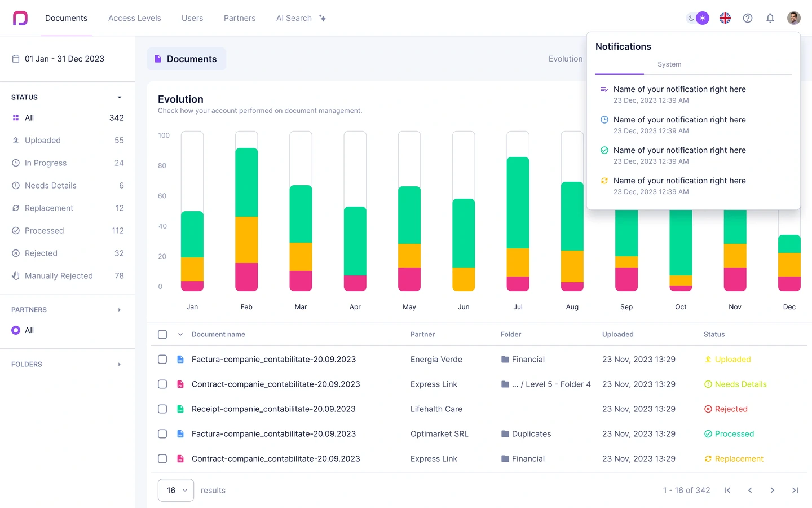The width and height of the screenshot is (812, 508).
Task: Click the Rejected status icon in the table
Action: coord(708,409)
